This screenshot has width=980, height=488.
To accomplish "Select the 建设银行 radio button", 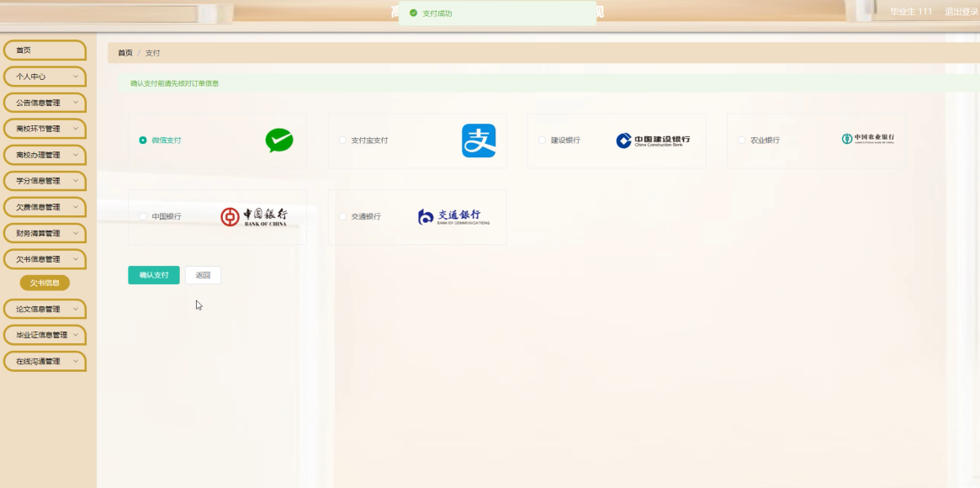I will pos(542,141).
